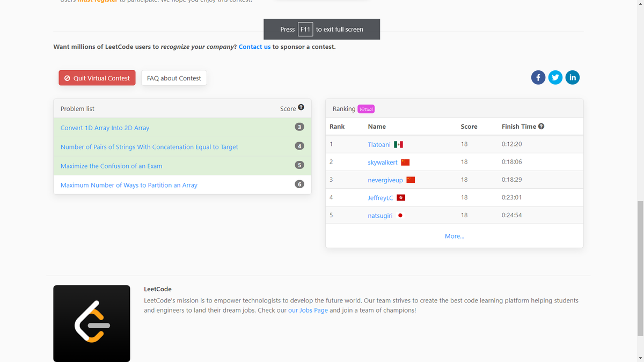View skywalkert's profile
This screenshot has width=644, height=362.
[x=383, y=162]
